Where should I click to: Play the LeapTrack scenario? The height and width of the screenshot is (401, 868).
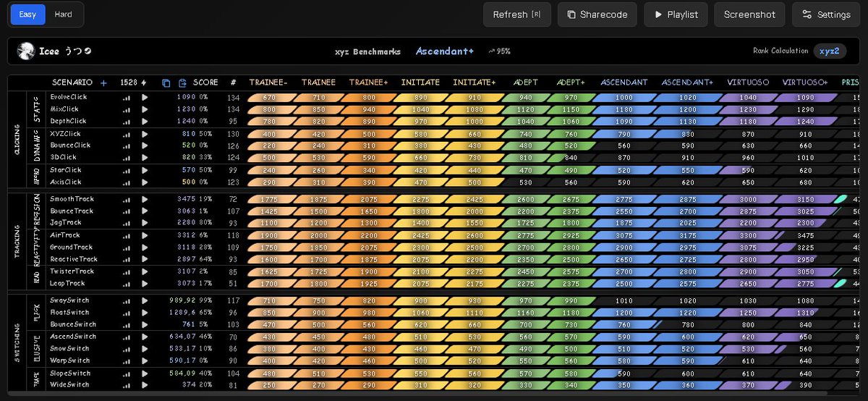tap(145, 284)
